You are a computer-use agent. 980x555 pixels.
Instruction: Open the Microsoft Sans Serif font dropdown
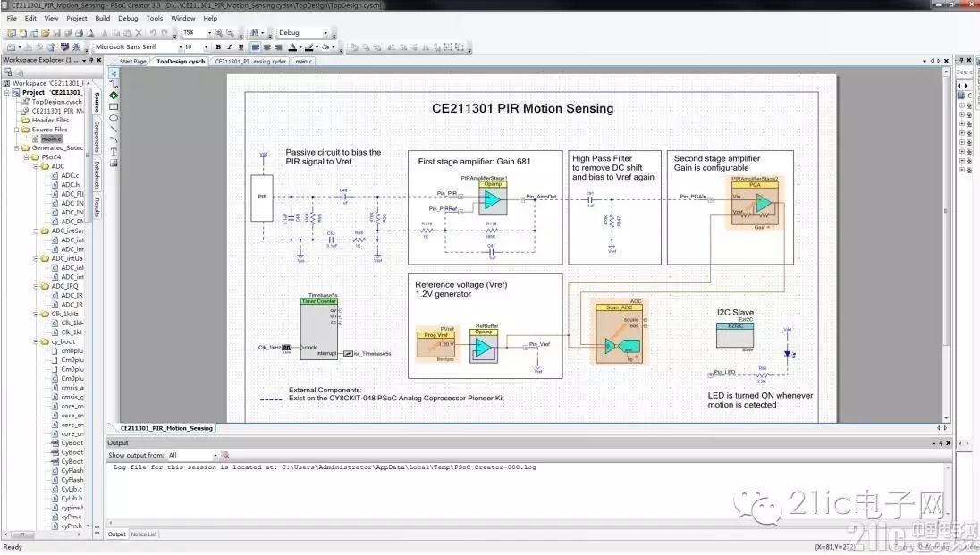pyautogui.click(x=181, y=46)
